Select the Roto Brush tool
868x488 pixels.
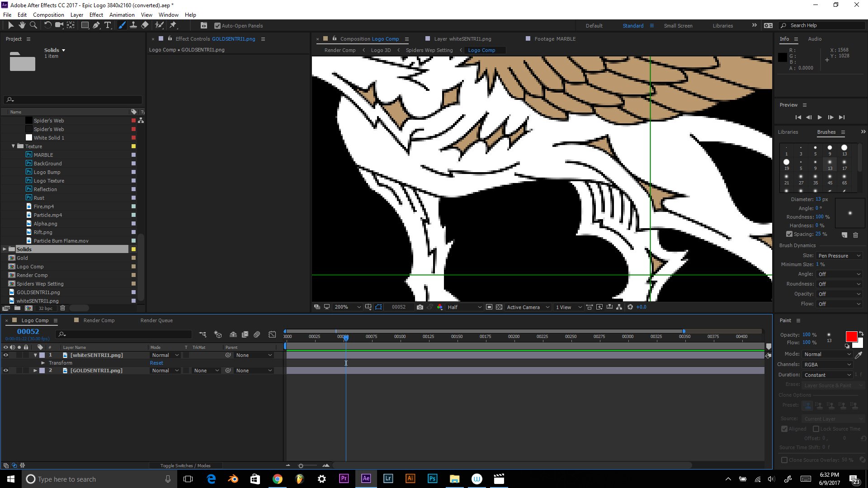click(159, 25)
